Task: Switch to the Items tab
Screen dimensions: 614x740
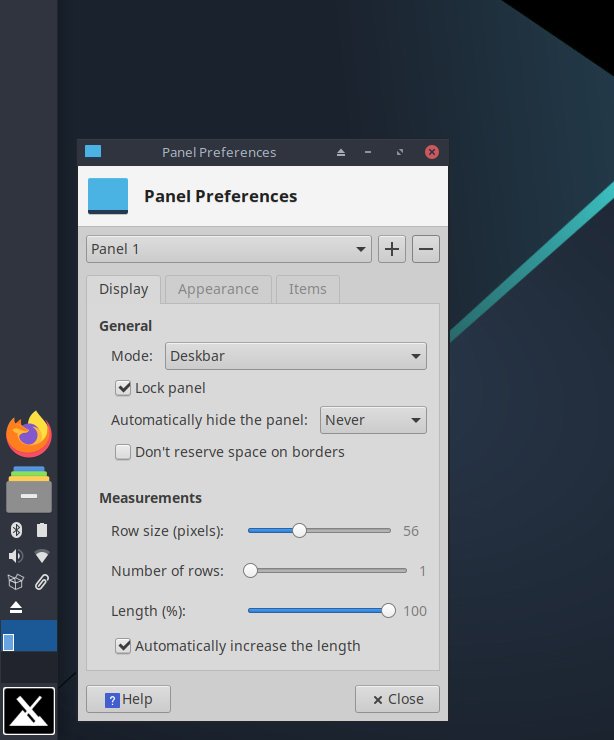Action: [308, 289]
